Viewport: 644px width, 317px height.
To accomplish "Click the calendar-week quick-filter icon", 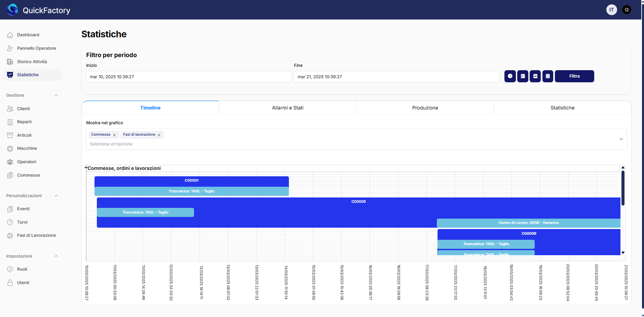I will click(535, 76).
